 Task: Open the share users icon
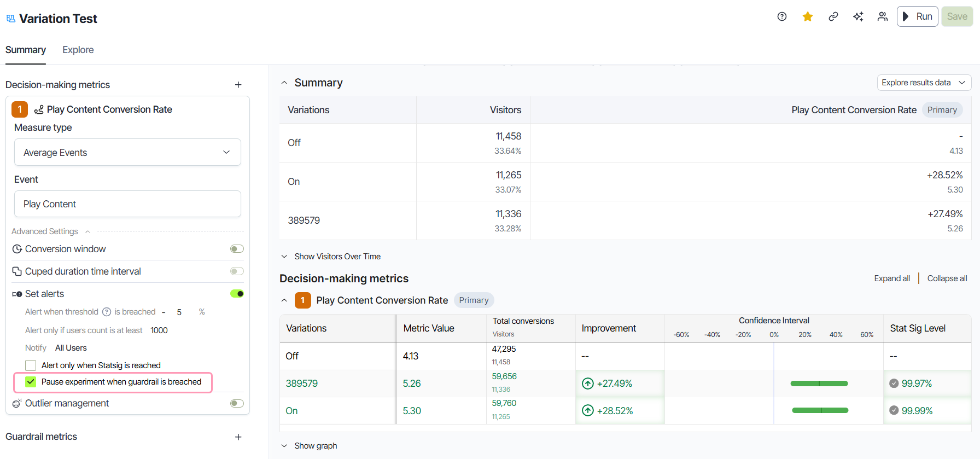click(883, 16)
